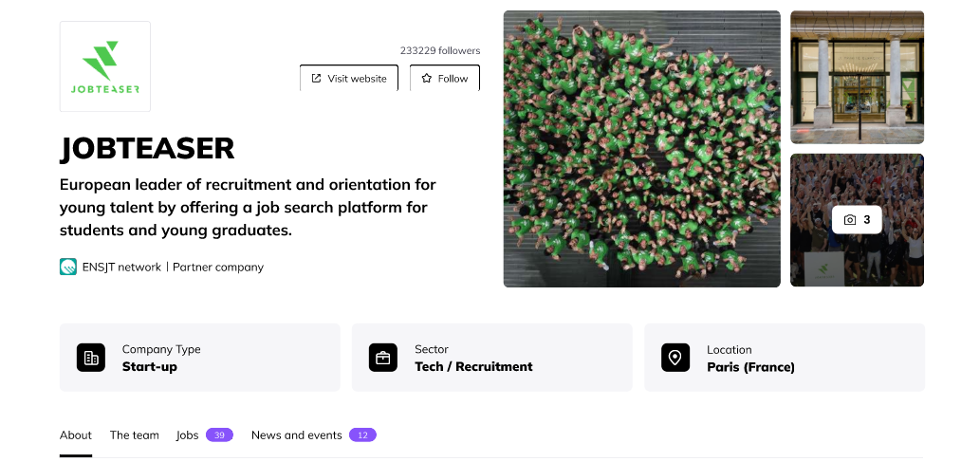Click the Start-up company type value
Screen dimensions: 980x462
(149, 367)
